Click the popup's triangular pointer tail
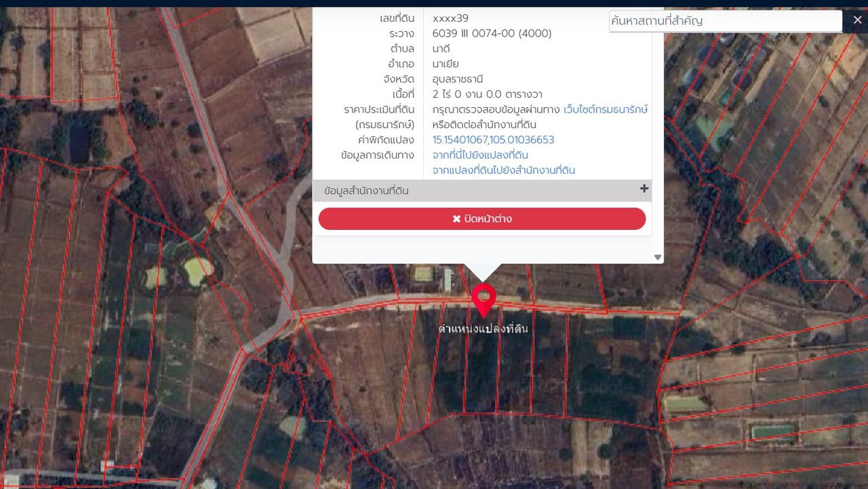 click(482, 271)
